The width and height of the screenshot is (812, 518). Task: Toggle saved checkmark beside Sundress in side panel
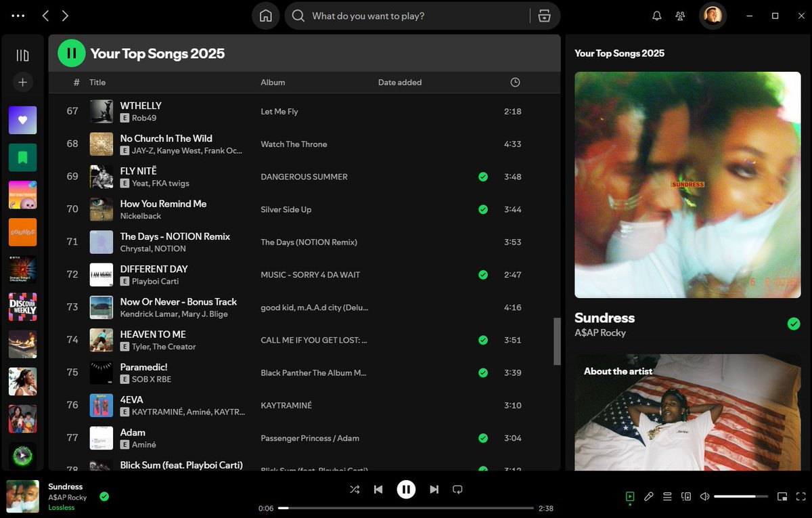click(794, 324)
